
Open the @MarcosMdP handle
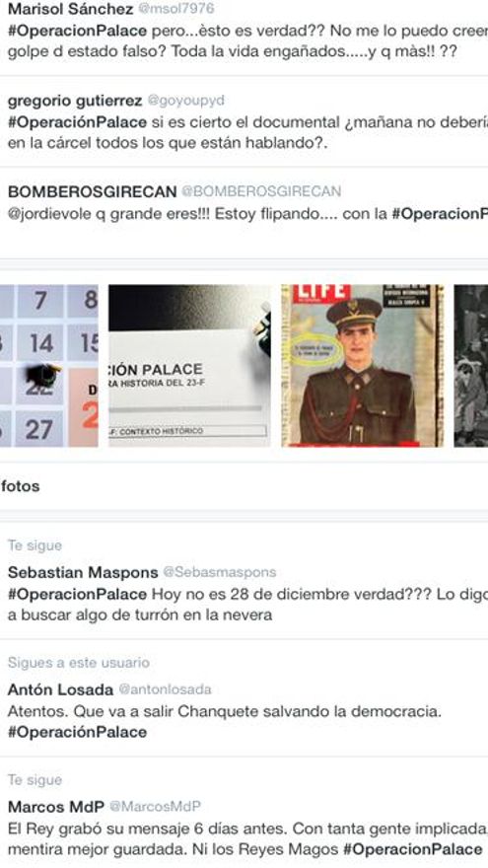click(155, 807)
